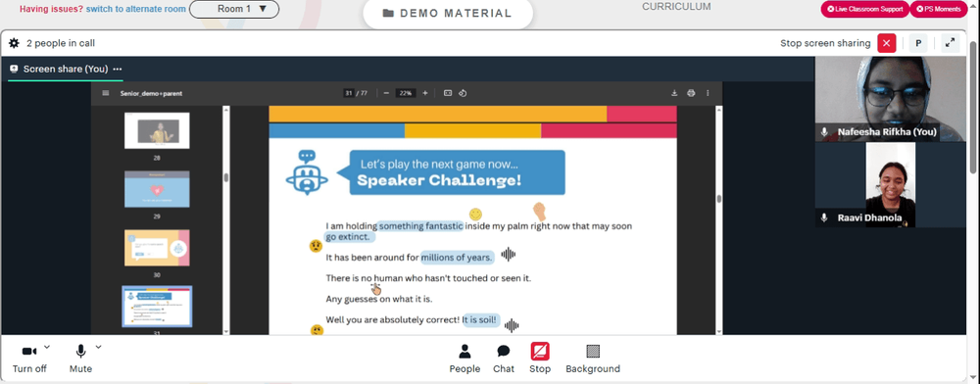Expand call view to fullscreen
980x384 pixels.
click(x=950, y=43)
